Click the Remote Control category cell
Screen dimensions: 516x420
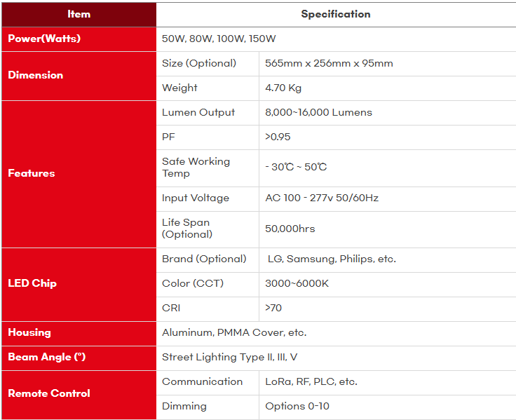49,393
